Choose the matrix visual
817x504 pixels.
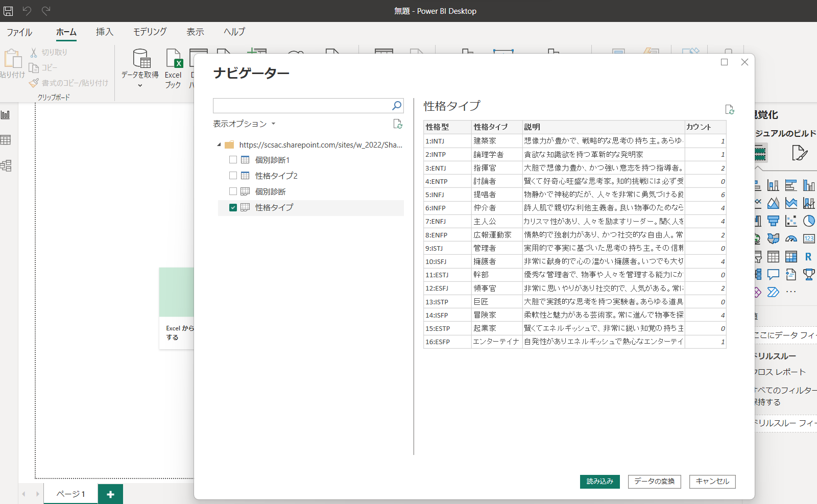tap(791, 256)
